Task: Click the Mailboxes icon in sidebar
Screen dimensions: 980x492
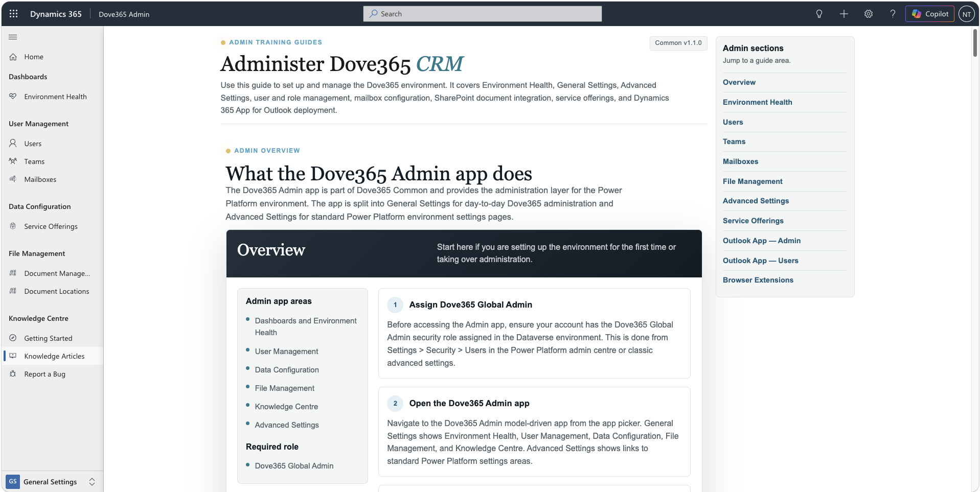Action: pyautogui.click(x=13, y=179)
